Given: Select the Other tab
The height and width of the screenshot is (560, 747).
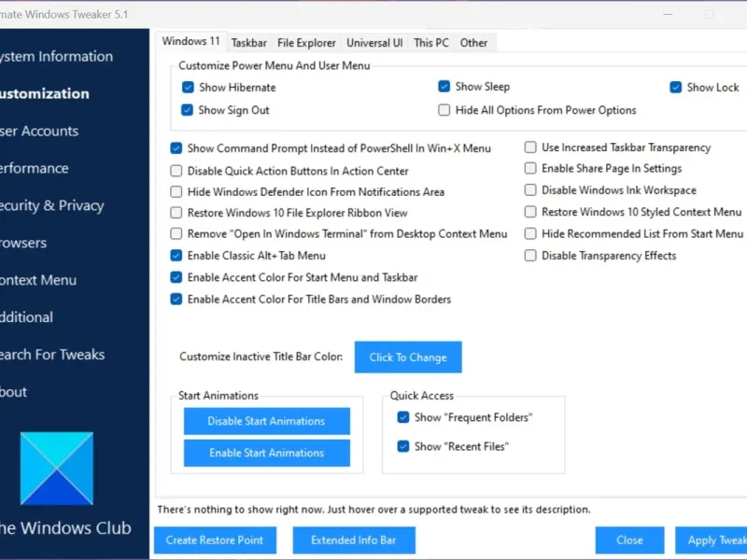Looking at the screenshot, I should (x=473, y=43).
